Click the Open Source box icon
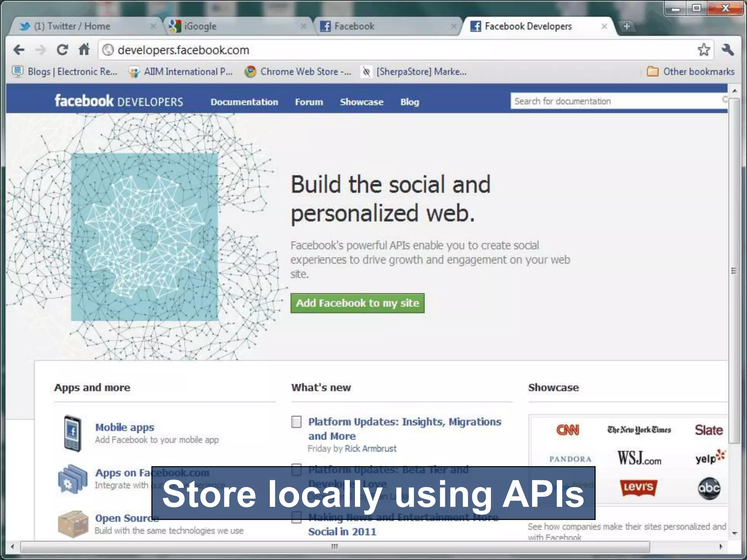The height and width of the screenshot is (560, 747). (73, 524)
